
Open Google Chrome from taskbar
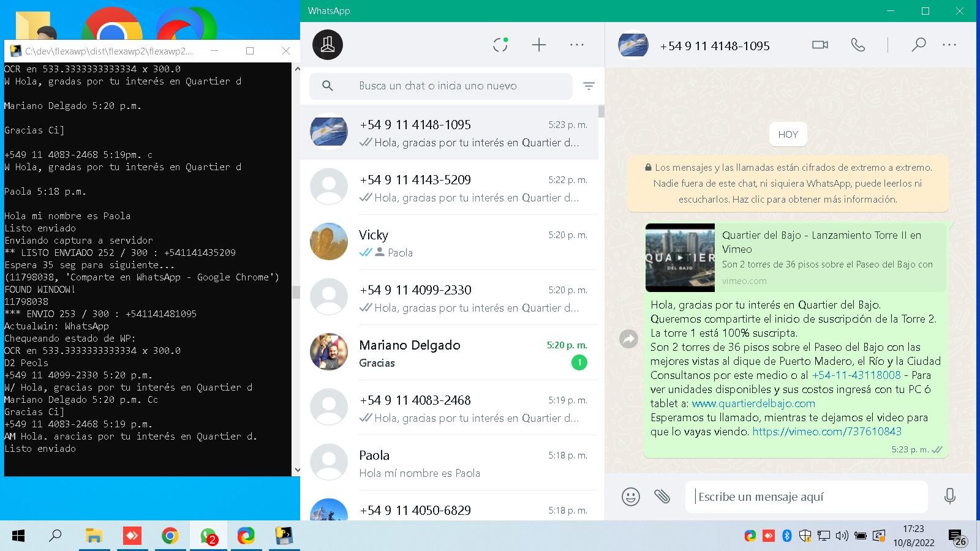click(x=170, y=536)
